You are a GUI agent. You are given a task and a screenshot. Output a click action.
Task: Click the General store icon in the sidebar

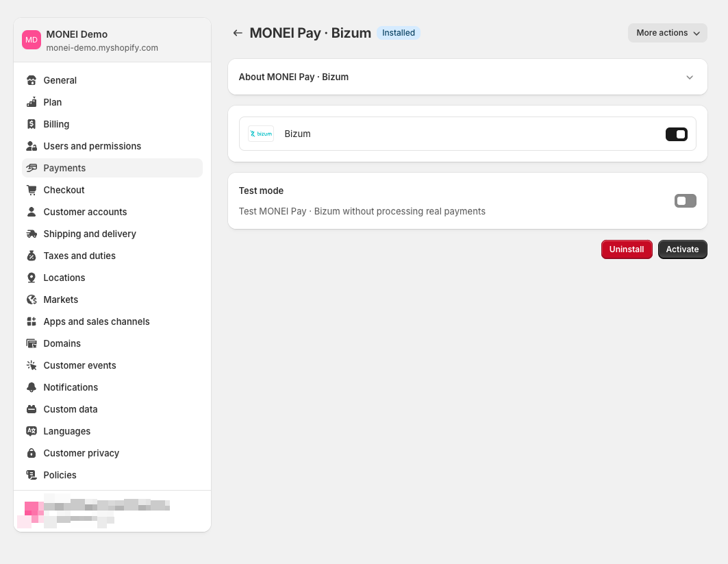(x=32, y=80)
